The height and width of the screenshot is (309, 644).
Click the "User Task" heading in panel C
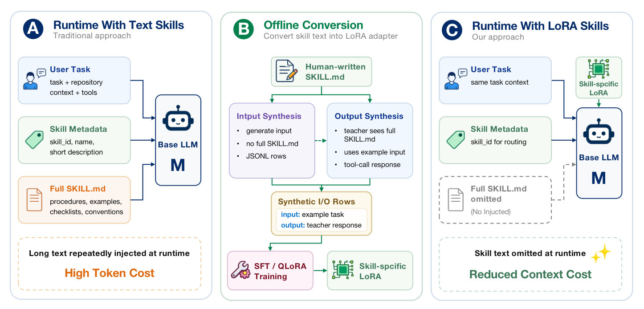pos(491,69)
